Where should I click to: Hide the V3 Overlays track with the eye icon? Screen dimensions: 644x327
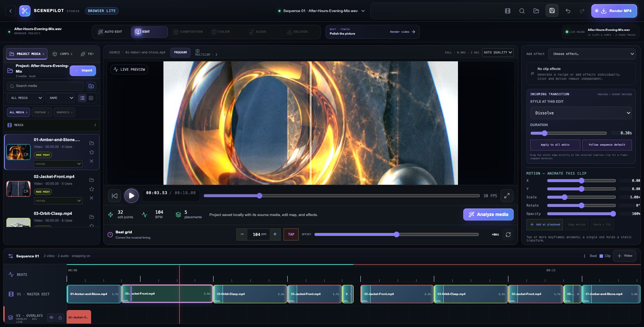[52, 318]
